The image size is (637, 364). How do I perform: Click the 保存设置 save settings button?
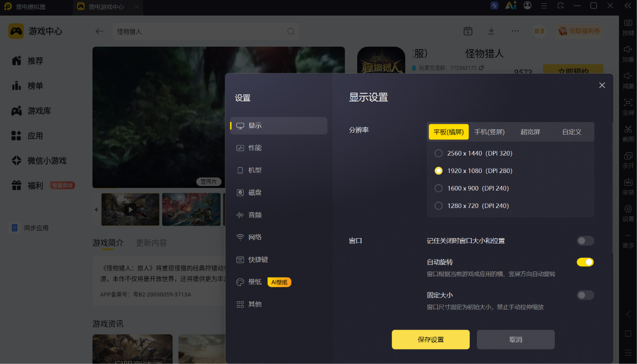[431, 340]
